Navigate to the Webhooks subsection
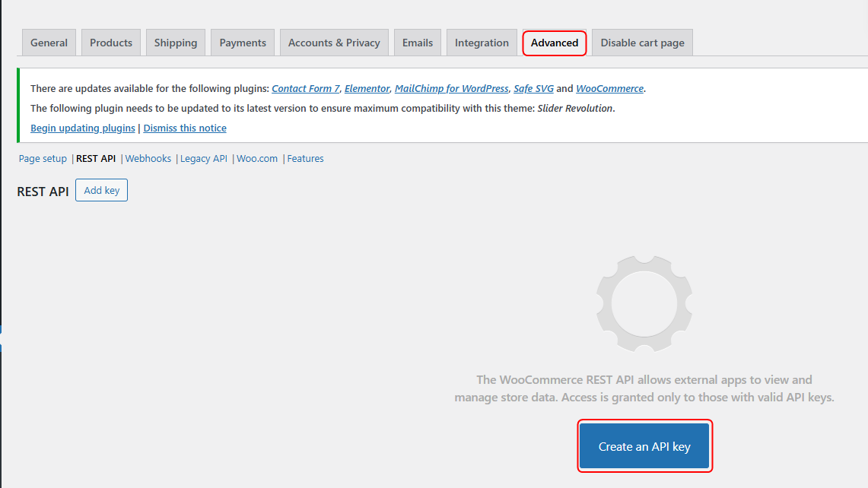Viewport: 868px width, 488px height. 148,158
